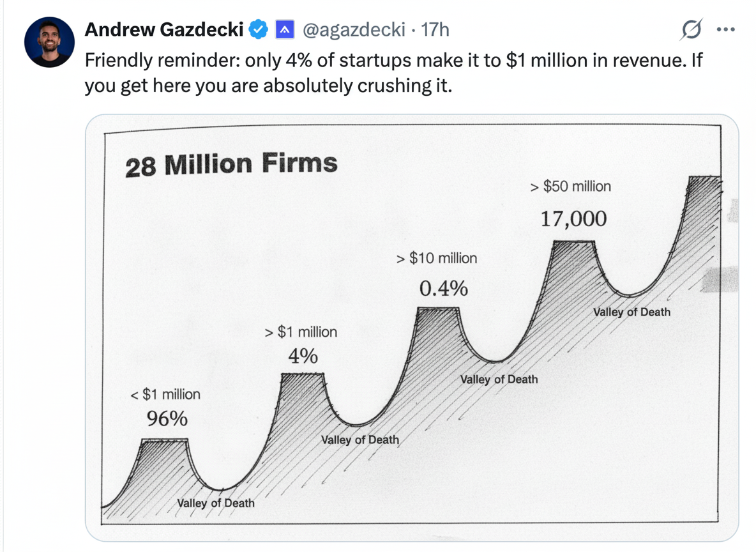Click the square affiliate badge icon
This screenshot has height=552, width=756.
(x=284, y=29)
